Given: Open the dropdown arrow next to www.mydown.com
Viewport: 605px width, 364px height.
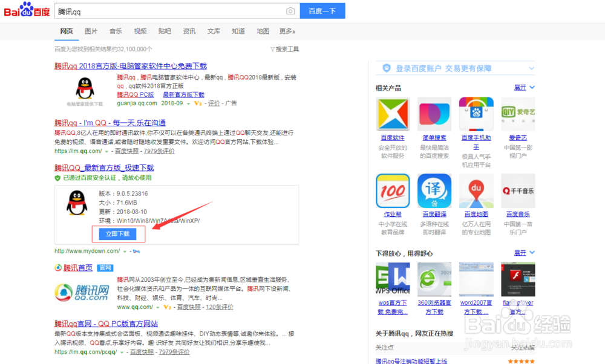Looking at the screenshot, I should (x=125, y=252).
